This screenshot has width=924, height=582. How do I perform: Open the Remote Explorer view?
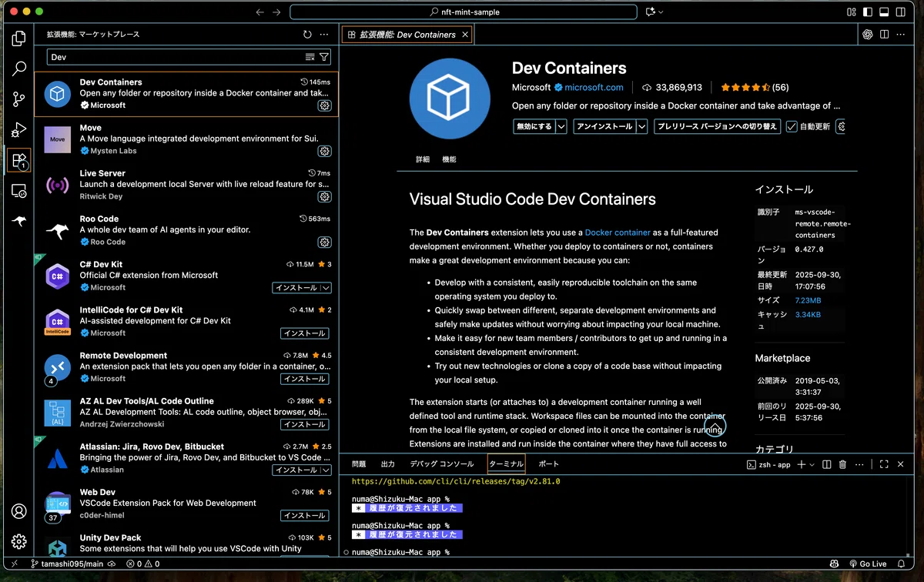pos(18,191)
